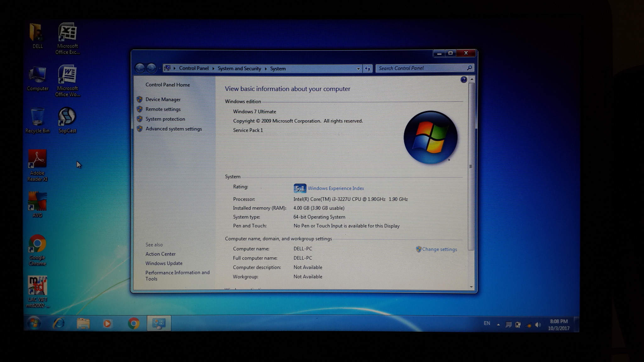Click the text Windows 7 Ultimate
The width and height of the screenshot is (644, 362).
[254, 112]
